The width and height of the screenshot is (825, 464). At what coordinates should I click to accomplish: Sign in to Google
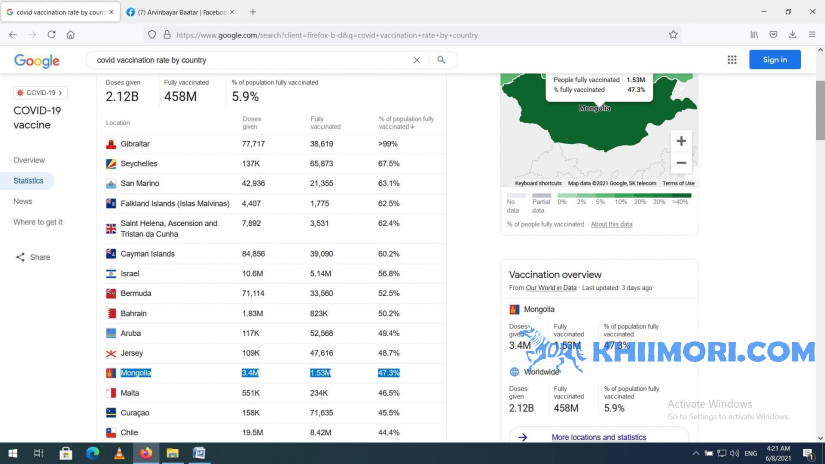(x=774, y=59)
